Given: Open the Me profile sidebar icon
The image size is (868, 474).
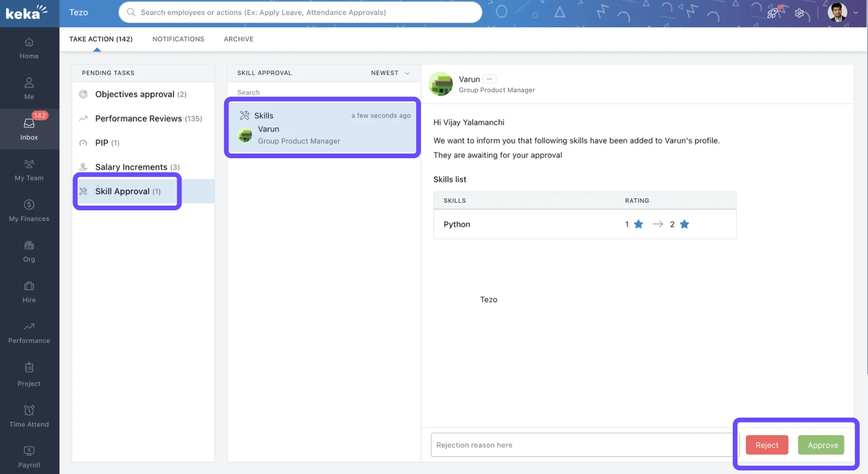Looking at the screenshot, I should pos(29,88).
